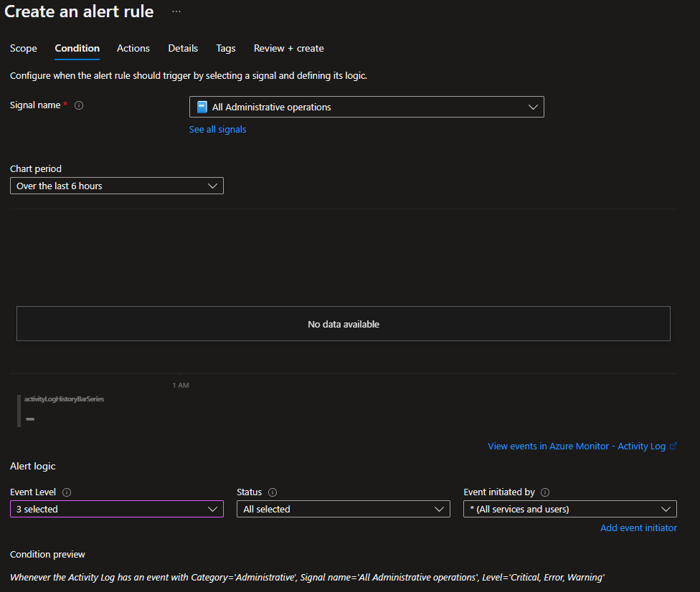The height and width of the screenshot is (592, 700).
Task: Switch to the Tags tab
Action: (x=225, y=48)
